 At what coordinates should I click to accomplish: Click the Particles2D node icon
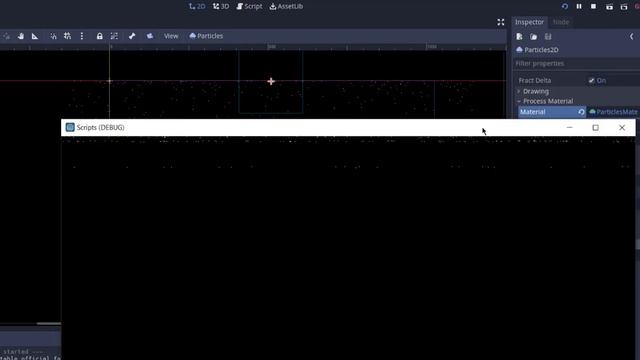[519, 50]
